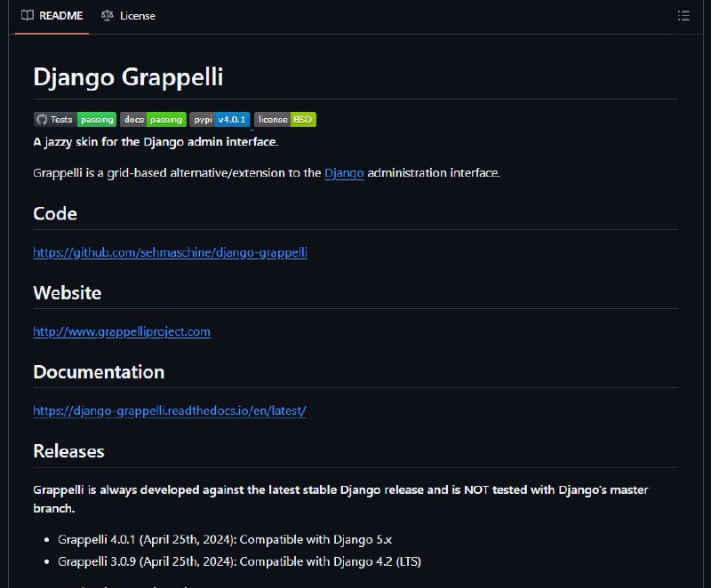This screenshot has width=711, height=588.
Task: Click the Grappelli 3.0.9 release line
Action: (239, 561)
